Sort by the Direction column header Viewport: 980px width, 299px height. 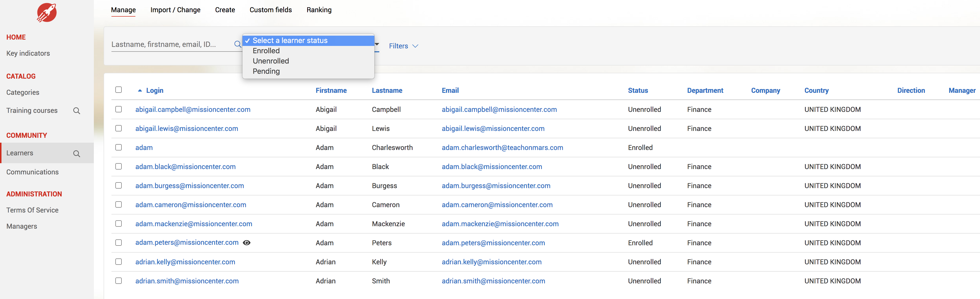(911, 91)
